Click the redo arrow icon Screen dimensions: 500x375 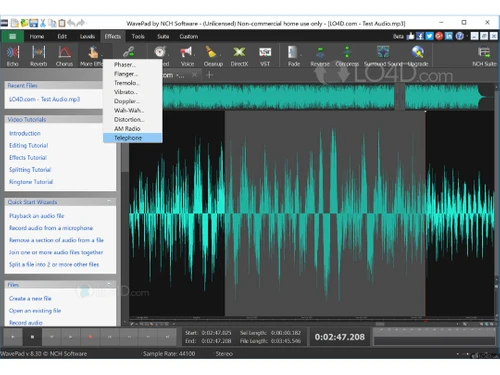(81, 23)
